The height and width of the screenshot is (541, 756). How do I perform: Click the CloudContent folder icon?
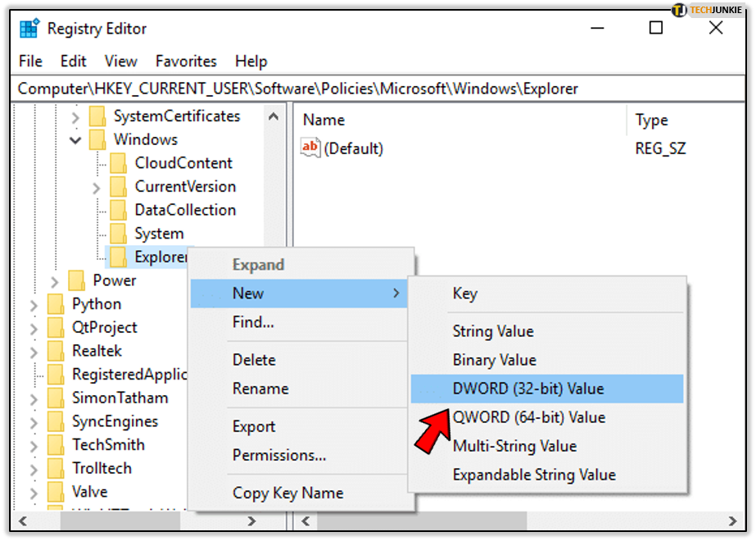(x=118, y=163)
